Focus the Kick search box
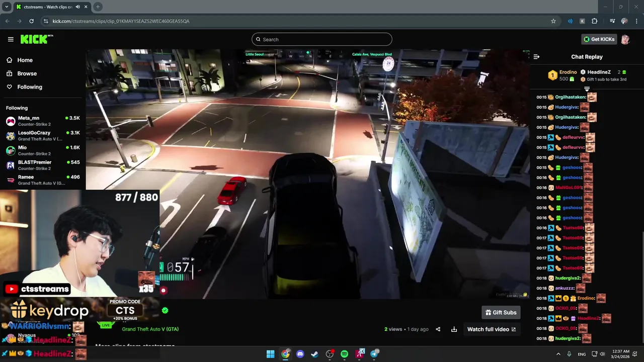 pyautogui.click(x=322, y=39)
